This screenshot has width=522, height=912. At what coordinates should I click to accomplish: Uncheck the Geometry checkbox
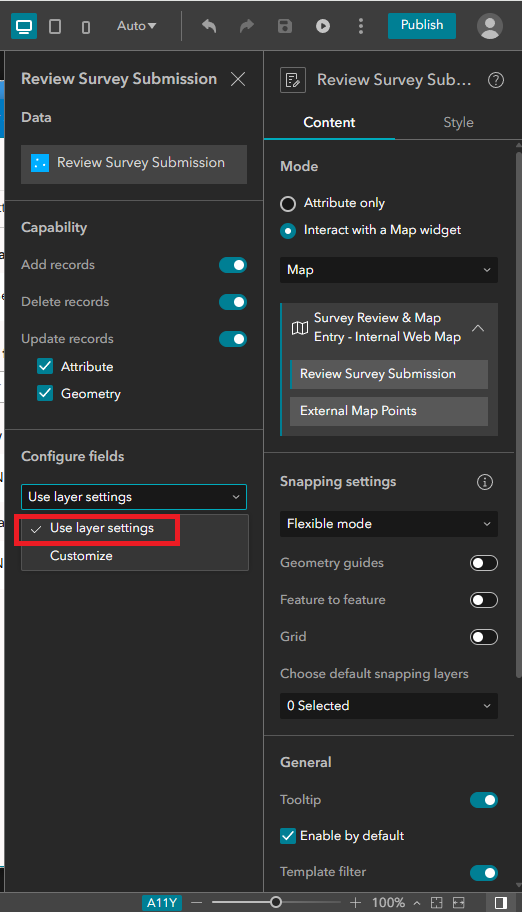[45, 393]
